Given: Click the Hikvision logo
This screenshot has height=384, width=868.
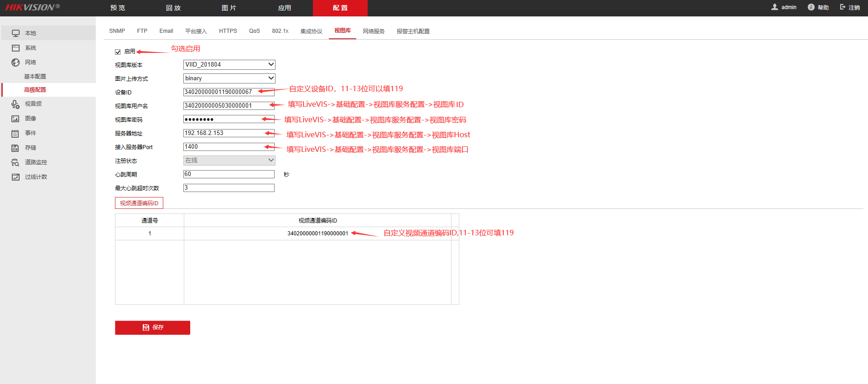Looking at the screenshot, I should pyautogui.click(x=32, y=7).
